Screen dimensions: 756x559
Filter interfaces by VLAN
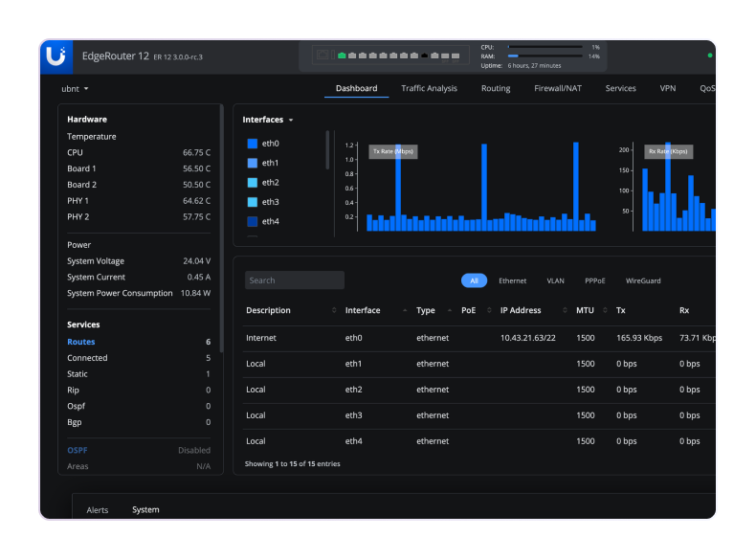555,280
